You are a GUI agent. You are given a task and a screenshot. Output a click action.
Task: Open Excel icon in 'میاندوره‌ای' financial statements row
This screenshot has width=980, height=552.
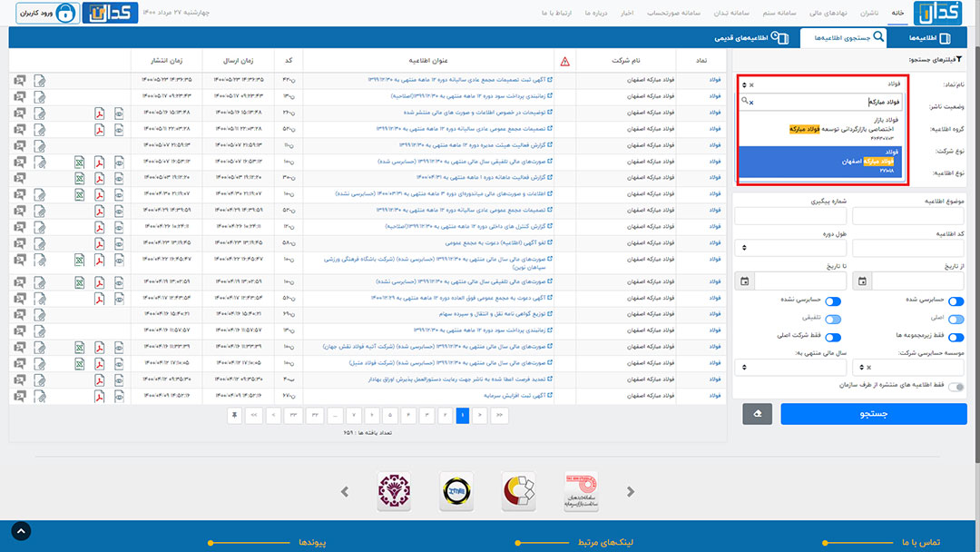(x=79, y=194)
